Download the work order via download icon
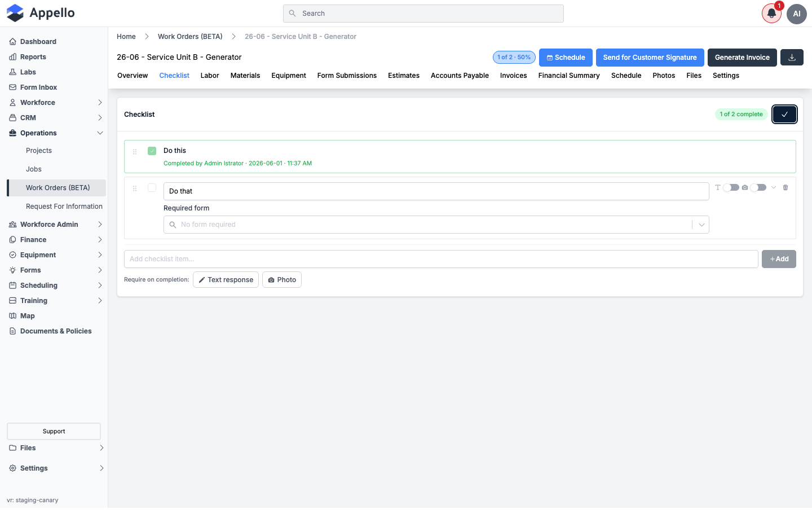 coord(792,58)
